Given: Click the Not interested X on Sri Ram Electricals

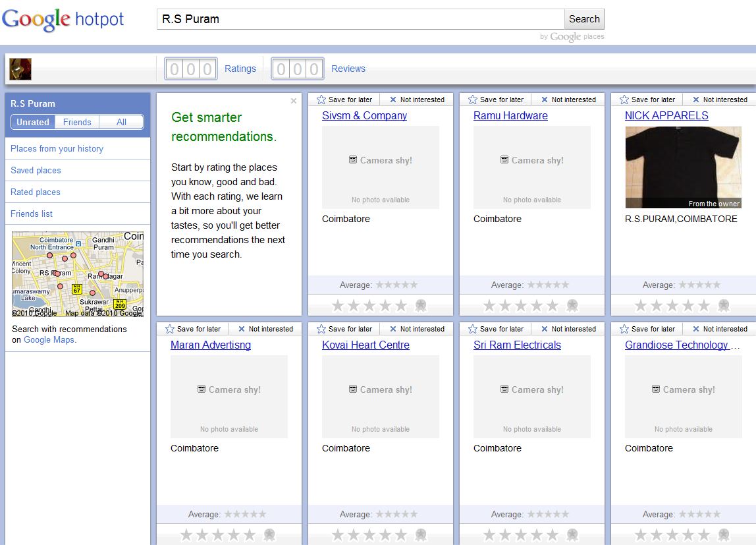Looking at the screenshot, I should pos(545,329).
